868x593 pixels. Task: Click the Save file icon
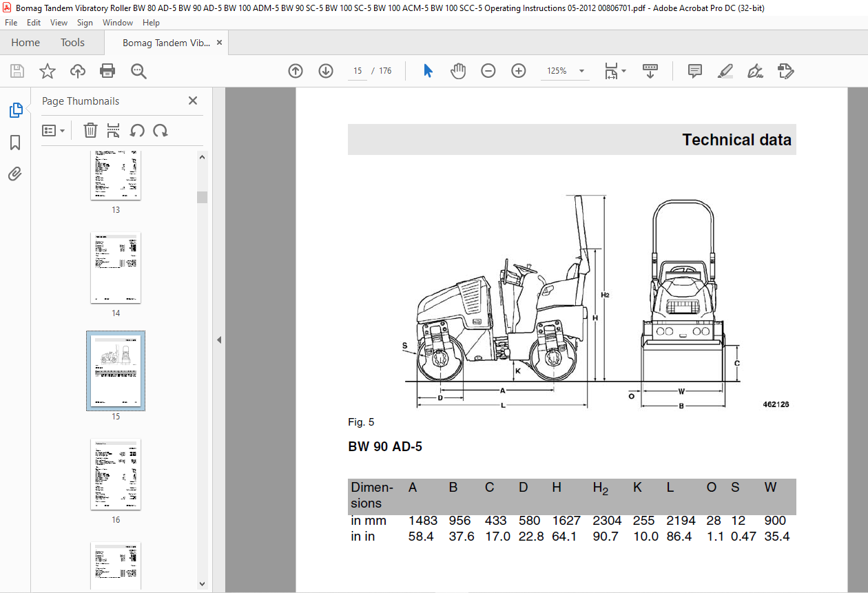click(17, 71)
